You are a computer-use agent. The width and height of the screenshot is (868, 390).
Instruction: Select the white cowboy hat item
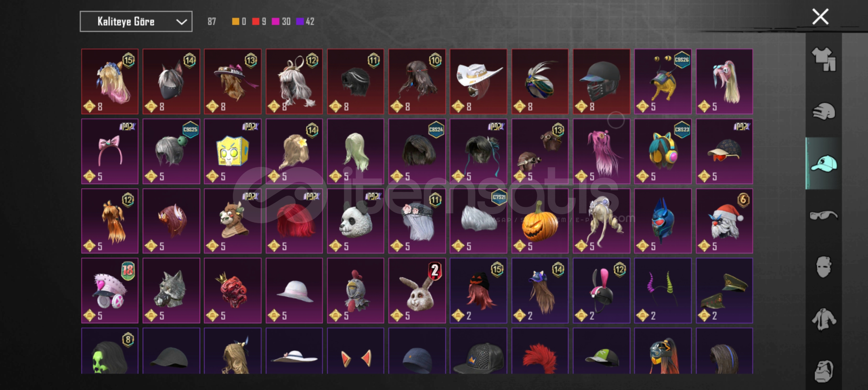click(478, 82)
